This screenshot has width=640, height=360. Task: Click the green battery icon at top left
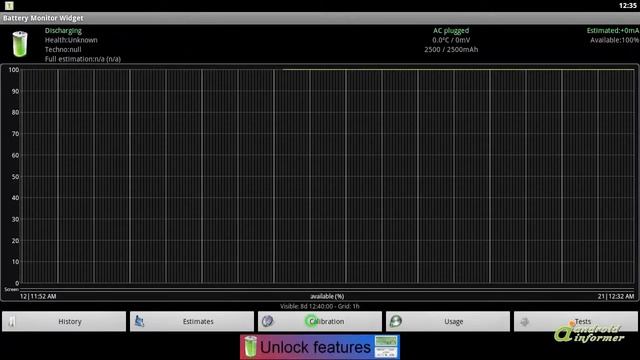(x=20, y=44)
